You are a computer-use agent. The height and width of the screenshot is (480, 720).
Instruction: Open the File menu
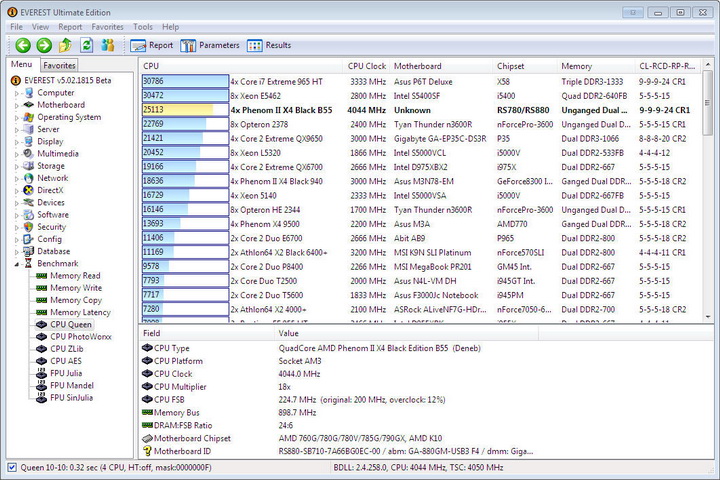(16, 27)
